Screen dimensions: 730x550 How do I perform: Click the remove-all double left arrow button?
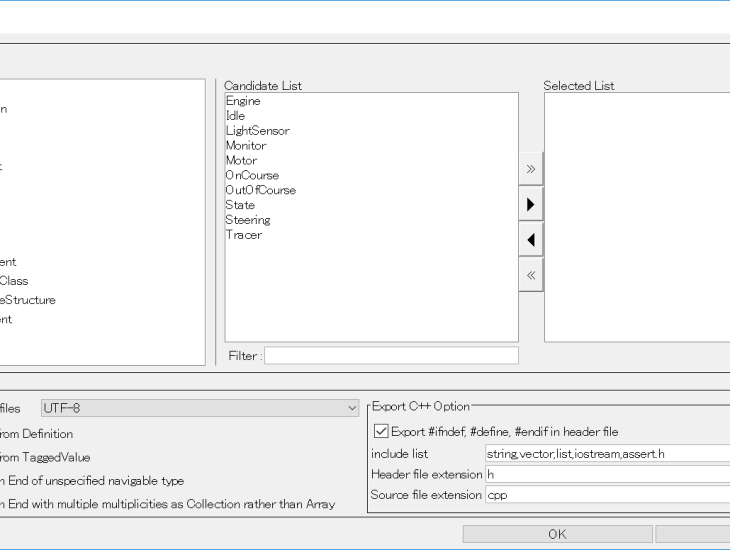pyautogui.click(x=530, y=275)
